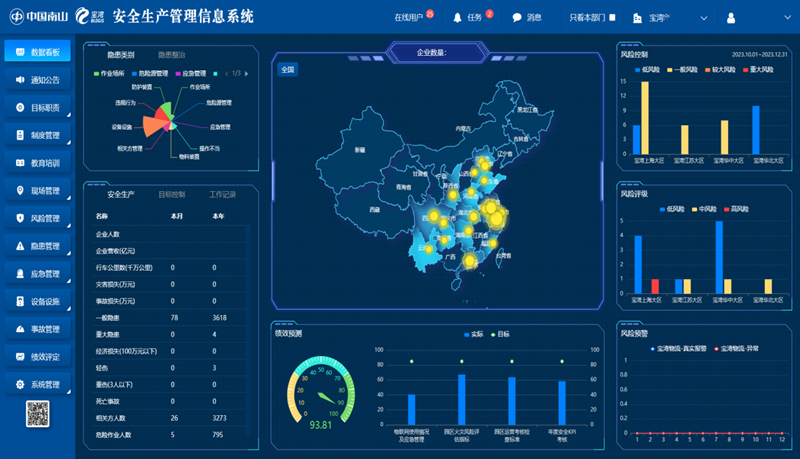Open 事故管理 icon in sidebar

[x=20, y=329]
